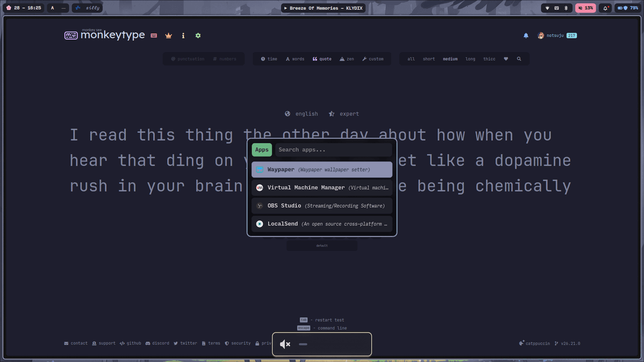
Task: Click the Virtual Machine Manager icon
Action: 260,188
